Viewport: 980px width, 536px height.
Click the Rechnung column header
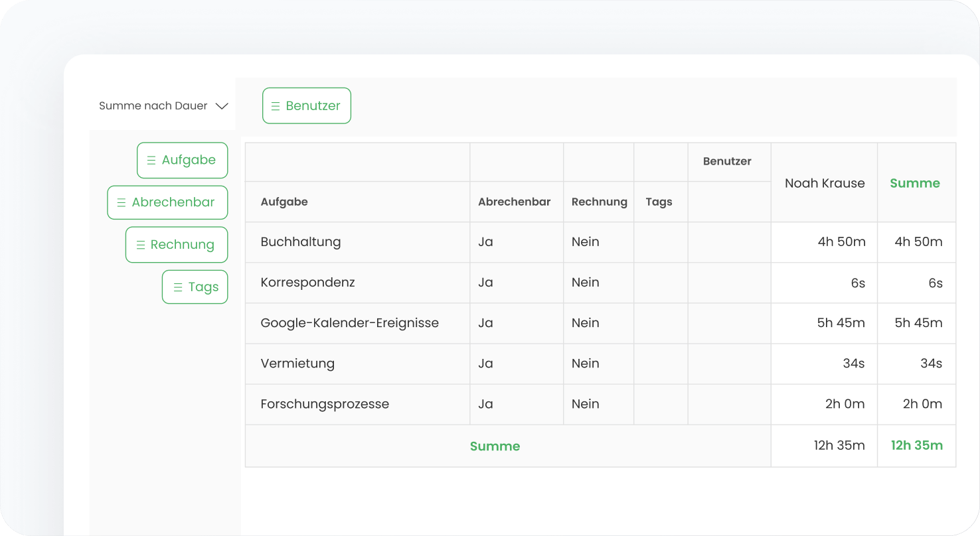point(599,202)
